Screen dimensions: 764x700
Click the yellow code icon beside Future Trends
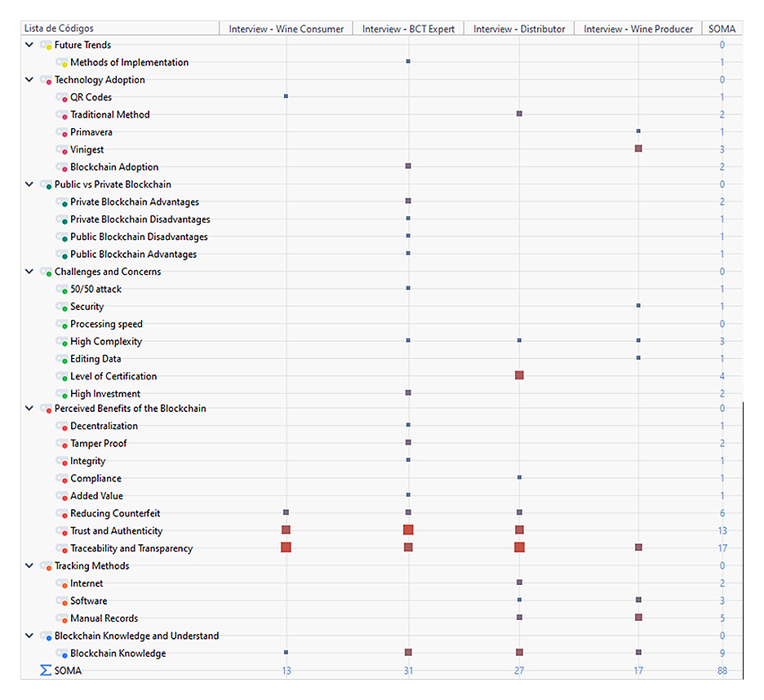(x=46, y=46)
